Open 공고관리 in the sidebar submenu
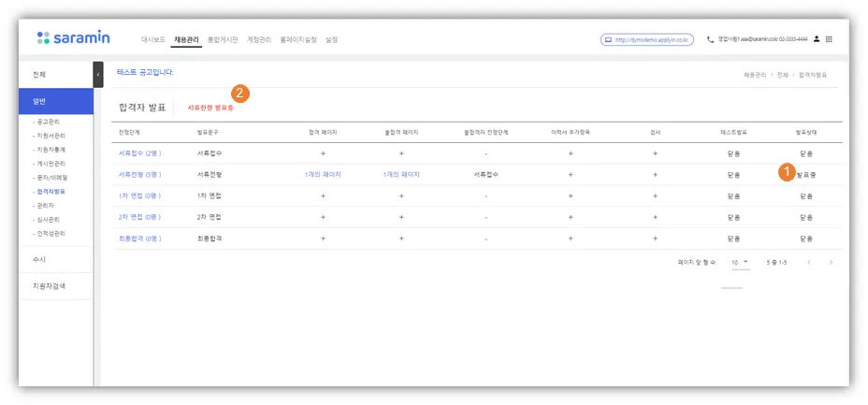The height and width of the screenshot is (405, 868). point(47,122)
